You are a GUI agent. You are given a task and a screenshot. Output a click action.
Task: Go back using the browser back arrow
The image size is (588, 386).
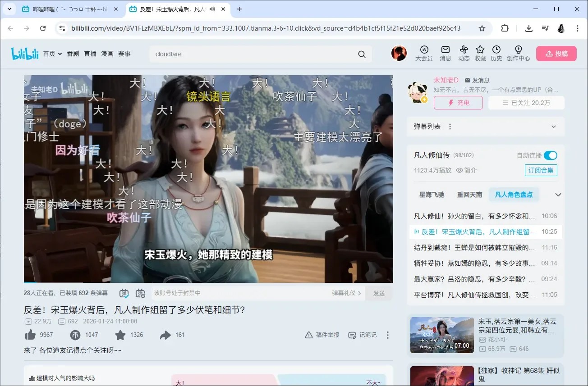(x=10, y=28)
